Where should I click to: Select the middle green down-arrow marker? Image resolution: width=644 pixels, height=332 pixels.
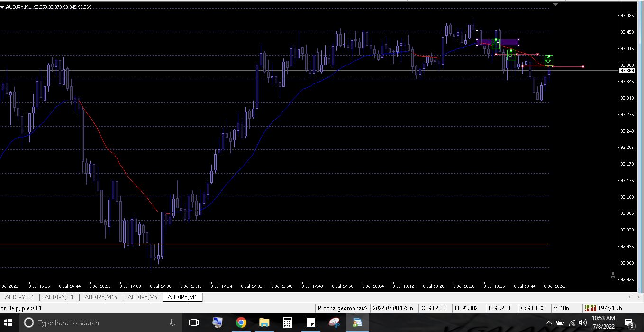[510, 55]
